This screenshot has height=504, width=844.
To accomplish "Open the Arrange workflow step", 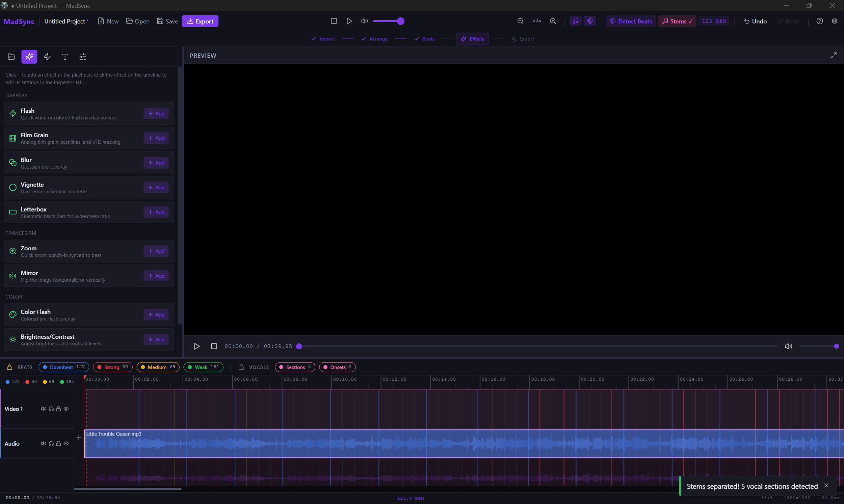I will (374, 39).
